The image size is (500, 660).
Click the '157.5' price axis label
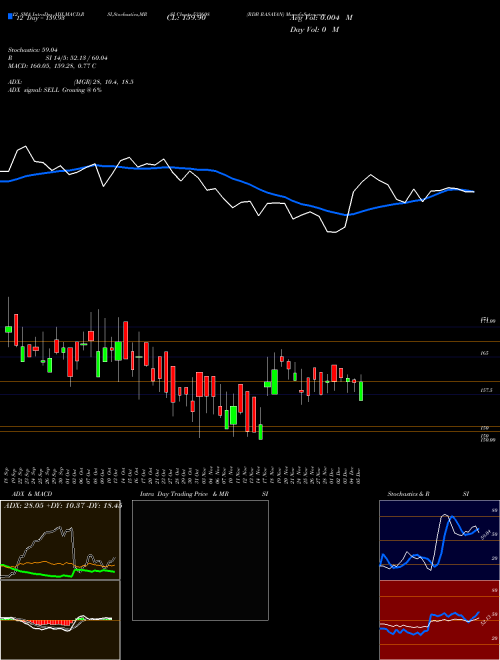pos(486,391)
